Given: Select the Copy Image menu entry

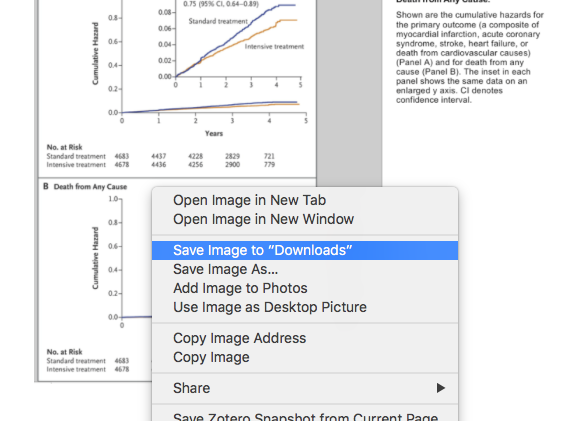Looking at the screenshot, I should tap(305, 357).
